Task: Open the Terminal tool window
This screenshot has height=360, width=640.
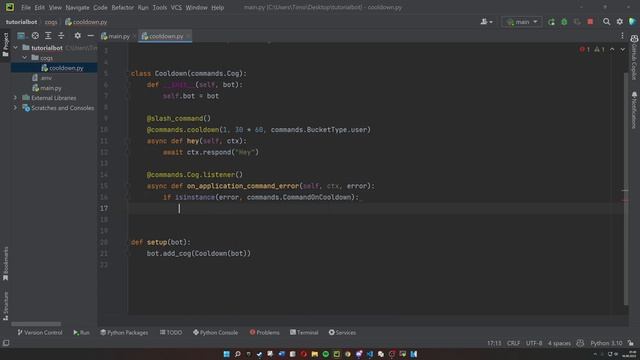Action: tap(304, 333)
